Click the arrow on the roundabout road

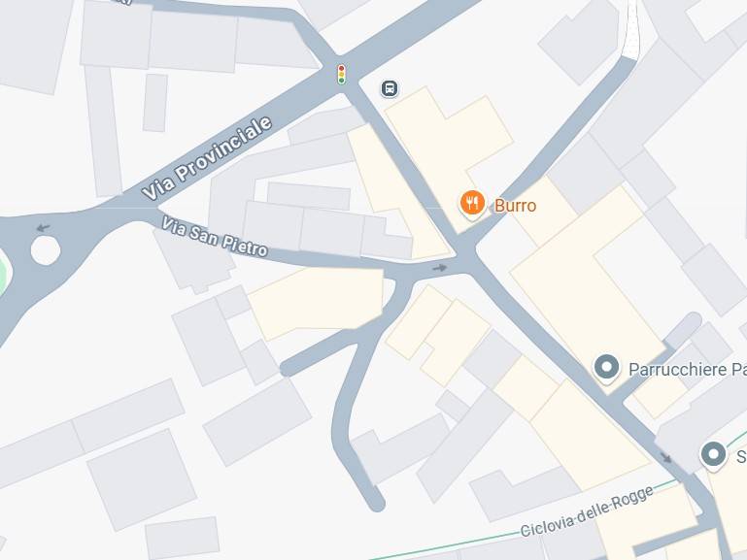click(44, 228)
